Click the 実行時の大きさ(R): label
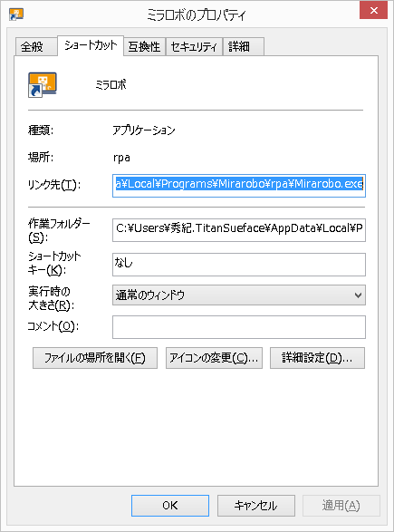 tap(52, 298)
